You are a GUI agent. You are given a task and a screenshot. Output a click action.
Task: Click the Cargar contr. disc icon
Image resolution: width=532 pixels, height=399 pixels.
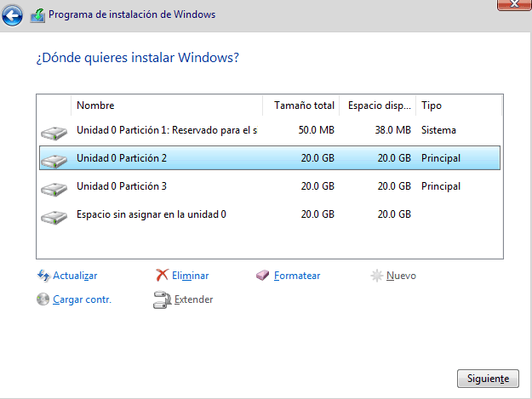[x=43, y=299]
